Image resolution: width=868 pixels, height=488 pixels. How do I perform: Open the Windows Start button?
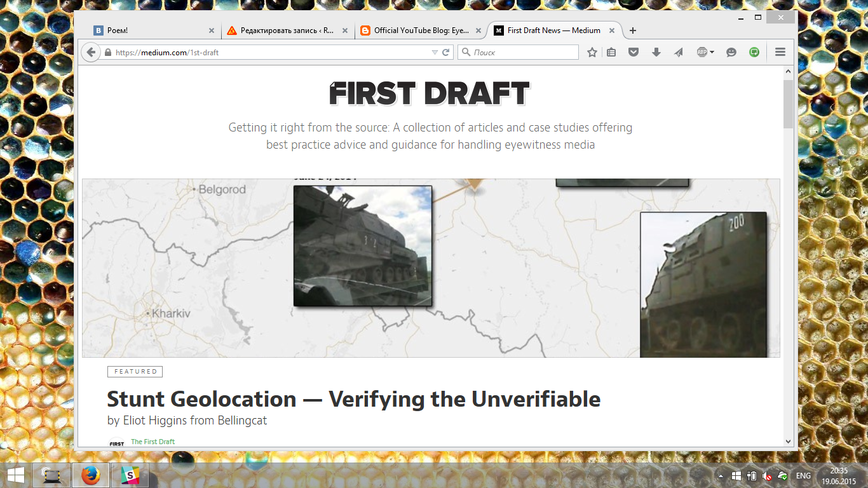(16, 475)
